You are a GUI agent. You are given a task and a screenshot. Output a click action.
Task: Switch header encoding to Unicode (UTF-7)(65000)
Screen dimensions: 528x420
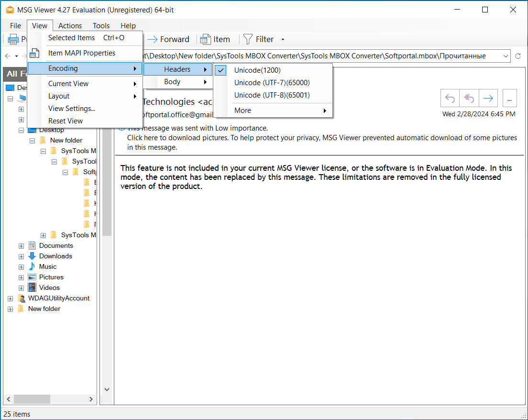click(x=272, y=83)
